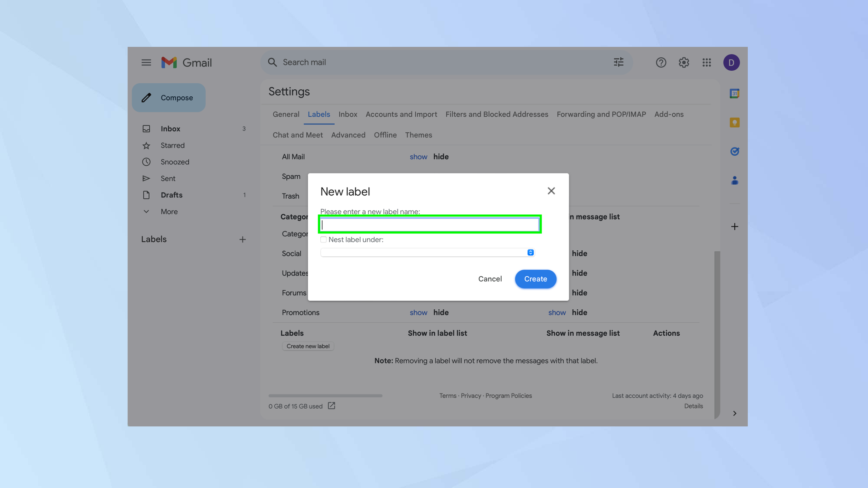The image size is (868, 488).
Task: Click the Drafts folder icon
Action: pos(146,195)
